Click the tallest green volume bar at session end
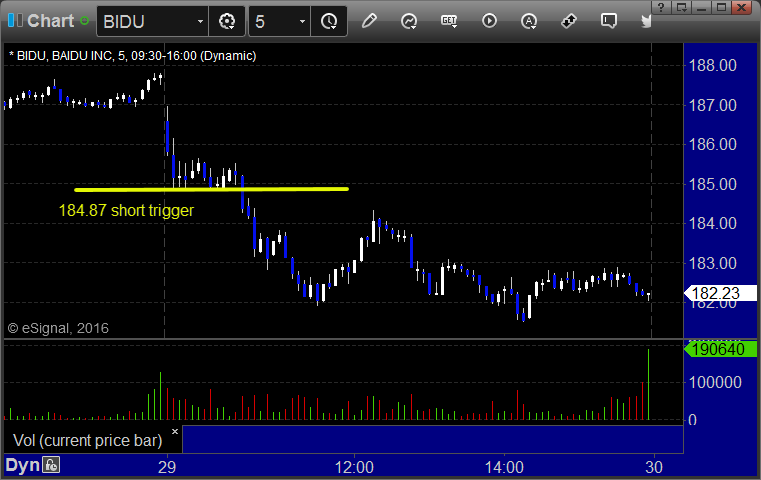761x480 pixels. [648, 384]
